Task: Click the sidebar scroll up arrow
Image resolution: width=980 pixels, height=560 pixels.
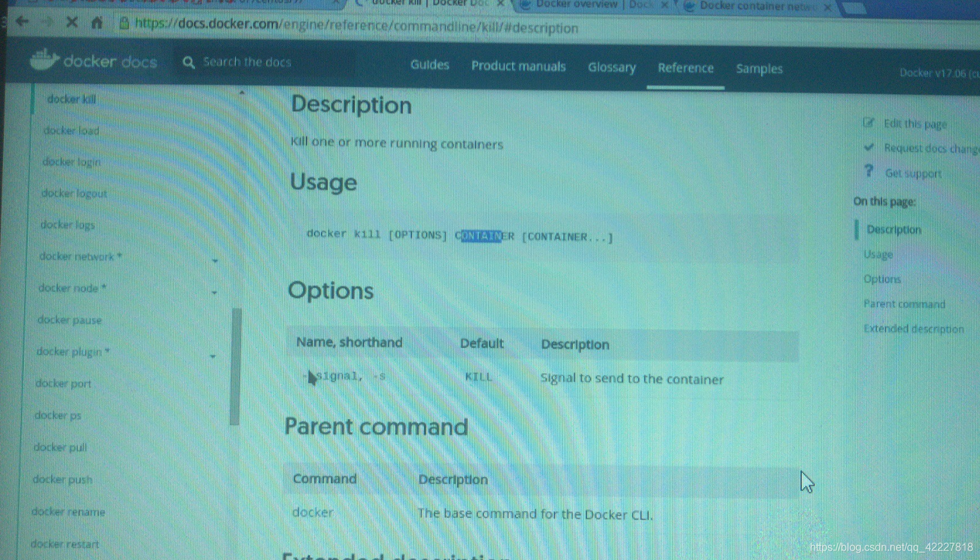Action: click(242, 92)
